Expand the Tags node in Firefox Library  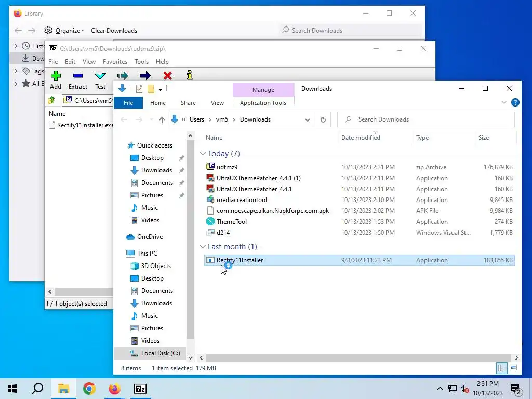click(x=16, y=71)
